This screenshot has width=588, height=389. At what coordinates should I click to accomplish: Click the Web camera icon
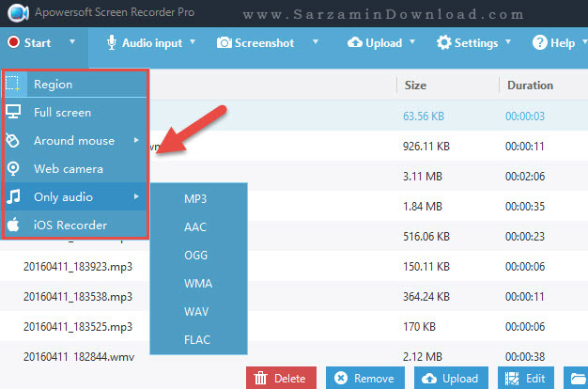click(x=13, y=169)
